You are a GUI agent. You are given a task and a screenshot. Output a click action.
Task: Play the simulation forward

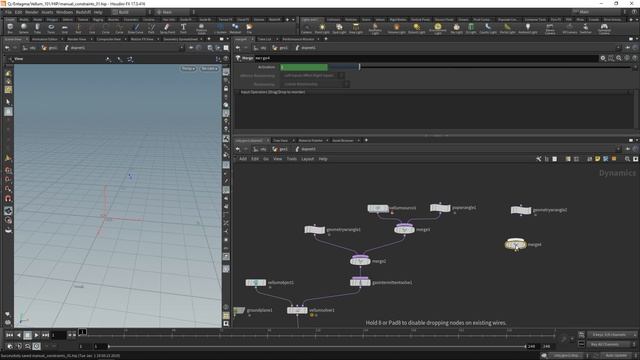[36, 335]
